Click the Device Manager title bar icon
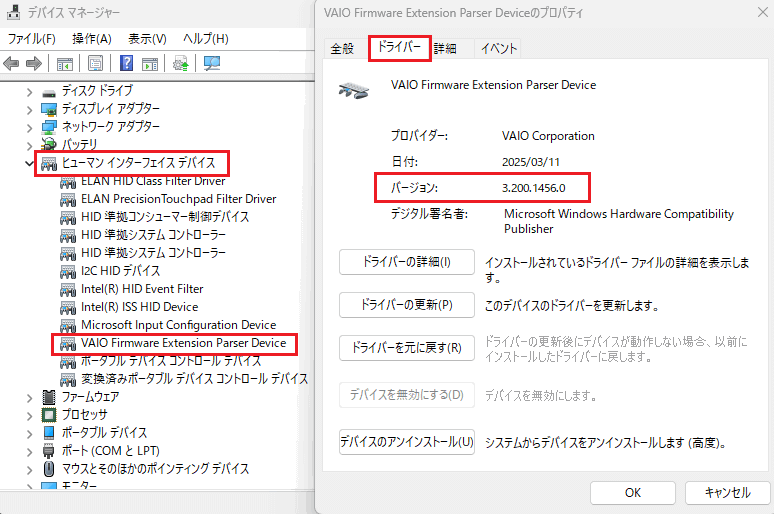This screenshot has width=774, height=514. pyautogui.click(x=13, y=12)
